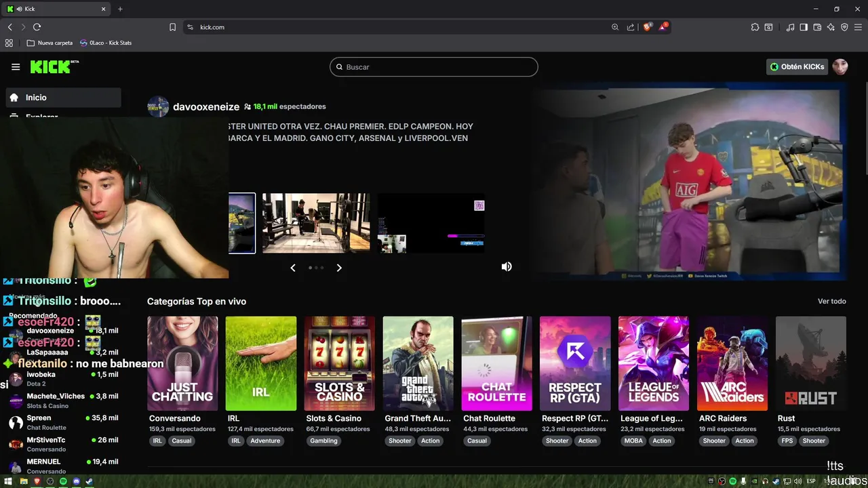The width and height of the screenshot is (868, 488).
Task: Switch to the Kick browser tab
Action: click(x=57, y=9)
